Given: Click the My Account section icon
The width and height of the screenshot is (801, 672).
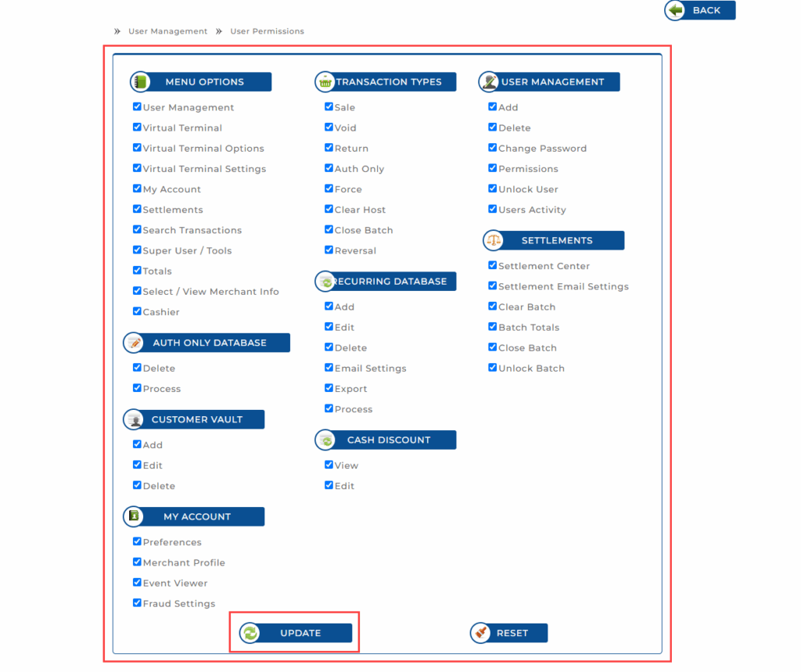Looking at the screenshot, I should click(134, 516).
